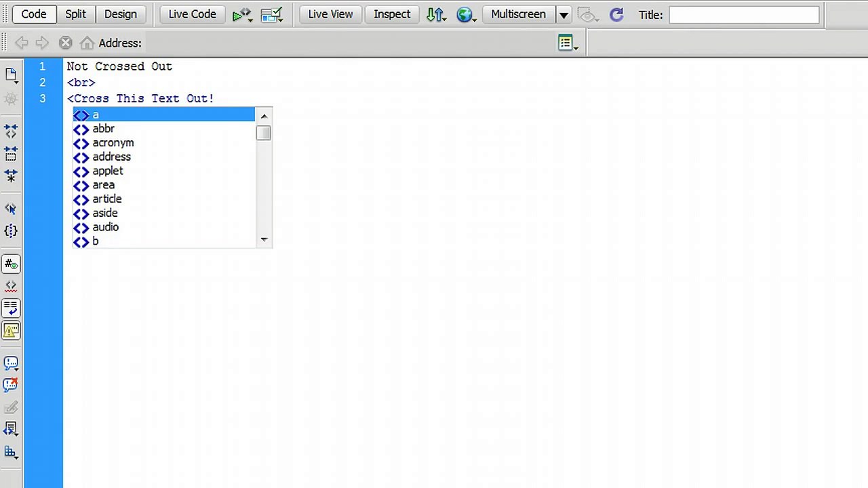Viewport: 868px width, 488px height.
Task: Click the '<br>' tag on line 2
Action: tap(81, 83)
